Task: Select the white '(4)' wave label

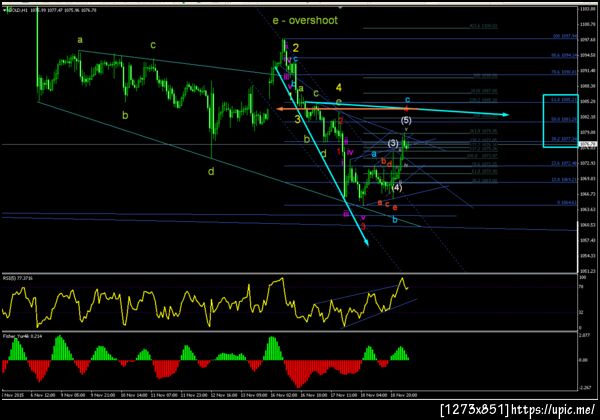Action: pyautogui.click(x=397, y=187)
